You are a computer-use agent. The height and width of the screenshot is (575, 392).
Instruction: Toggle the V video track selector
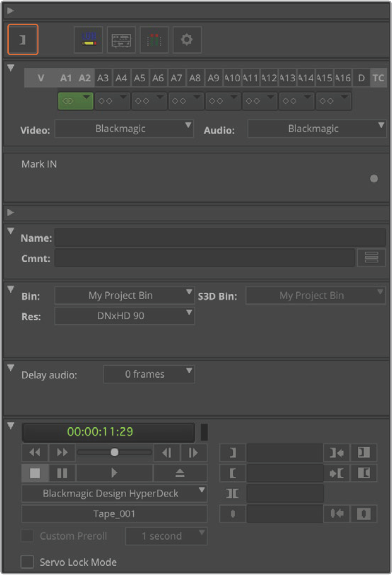click(41, 78)
